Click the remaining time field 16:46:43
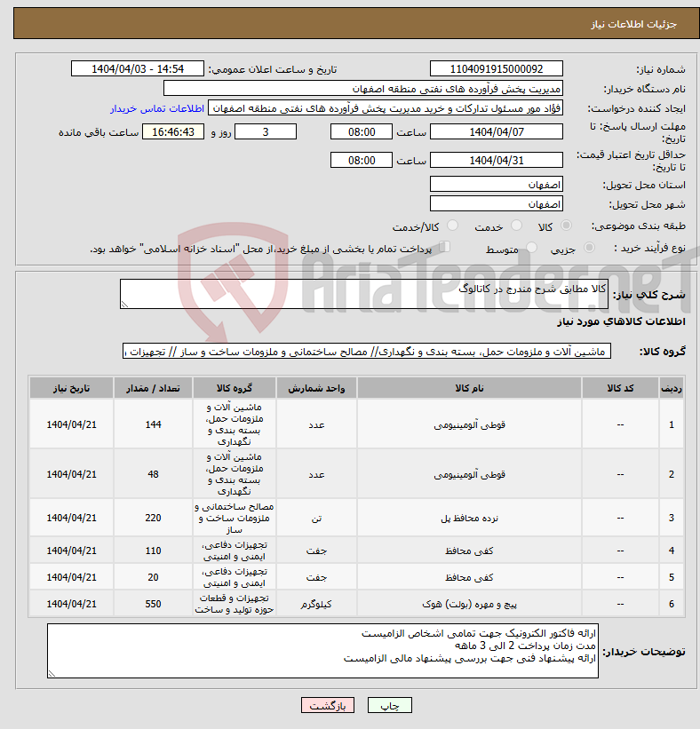This screenshot has width=700, height=729. coord(173,132)
